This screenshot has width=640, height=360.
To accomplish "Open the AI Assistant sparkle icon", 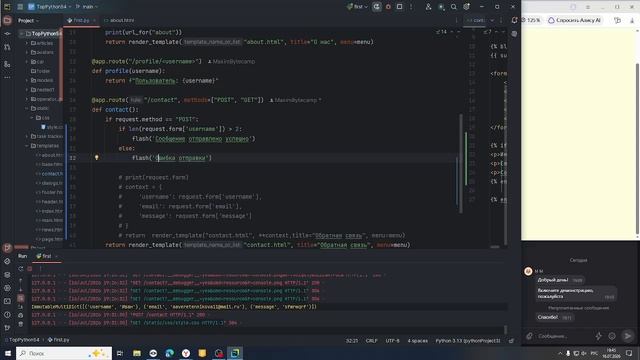I will [x=441, y=7].
